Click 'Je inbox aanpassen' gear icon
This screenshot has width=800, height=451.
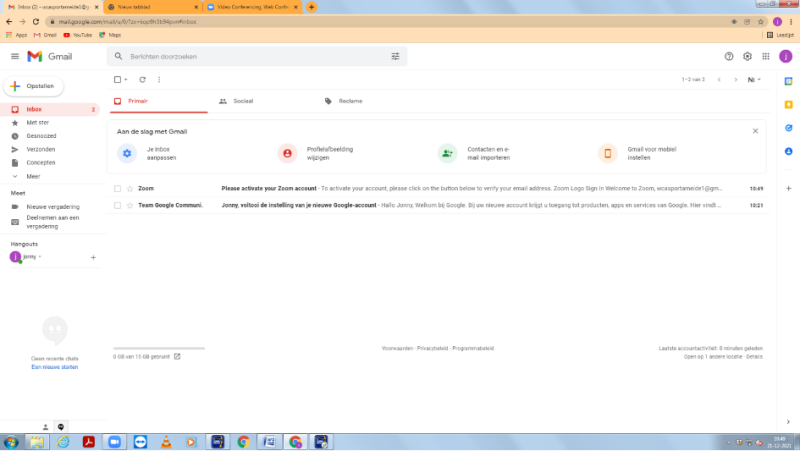tap(127, 153)
